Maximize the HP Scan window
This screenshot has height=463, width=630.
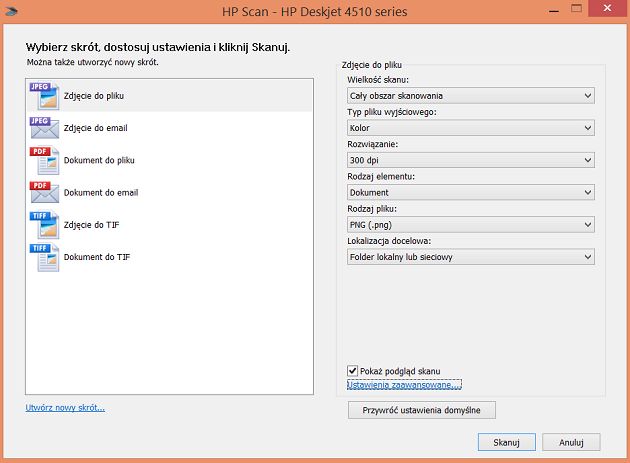[x=577, y=9]
